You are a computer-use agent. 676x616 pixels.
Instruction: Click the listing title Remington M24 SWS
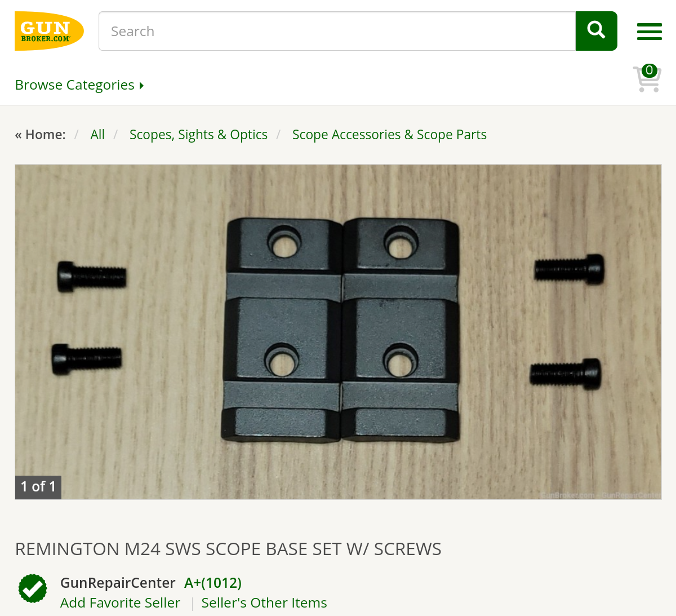coord(228,549)
